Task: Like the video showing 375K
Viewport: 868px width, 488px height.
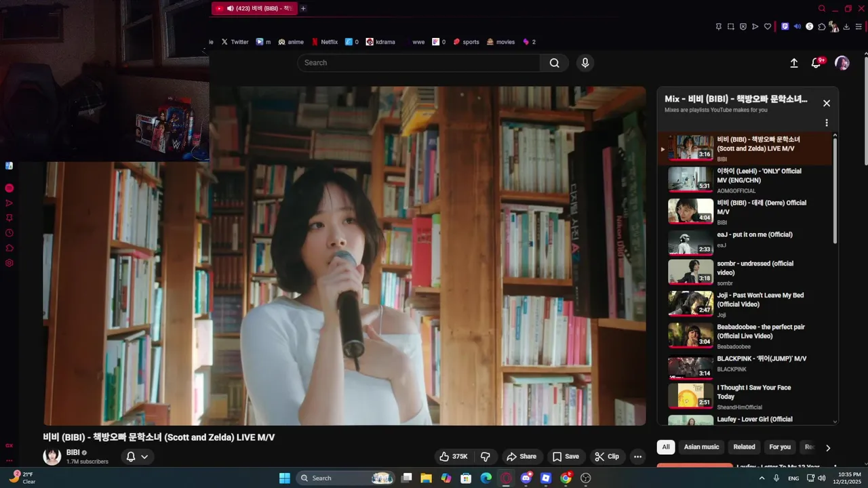Action: (454, 457)
